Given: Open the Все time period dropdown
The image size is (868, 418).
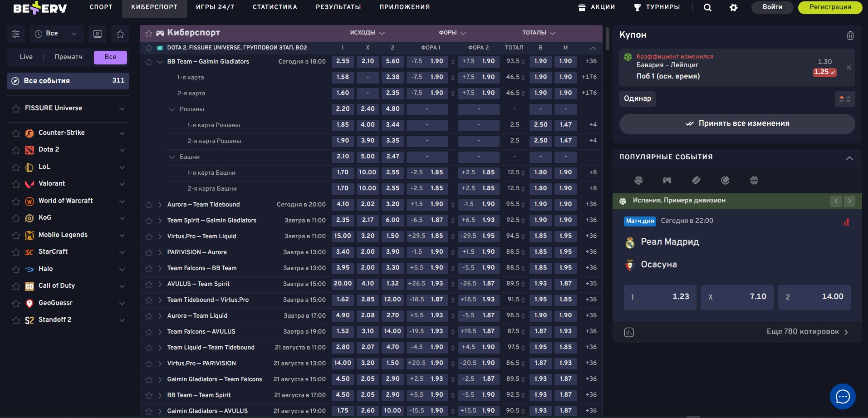Looking at the screenshot, I should pos(57,34).
